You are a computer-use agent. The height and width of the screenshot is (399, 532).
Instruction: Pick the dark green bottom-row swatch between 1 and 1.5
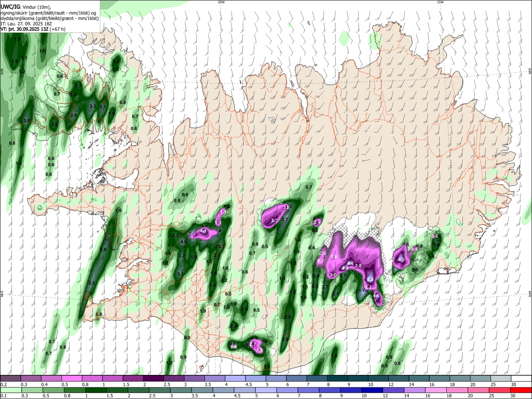pyautogui.click(x=96, y=390)
